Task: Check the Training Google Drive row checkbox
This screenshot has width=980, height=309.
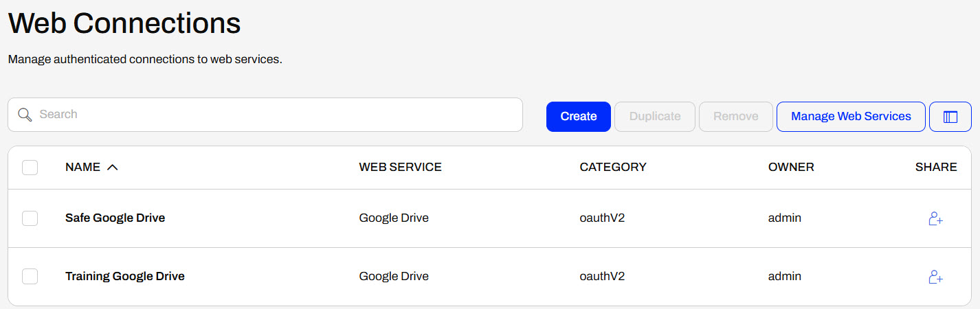Action: pos(30,277)
